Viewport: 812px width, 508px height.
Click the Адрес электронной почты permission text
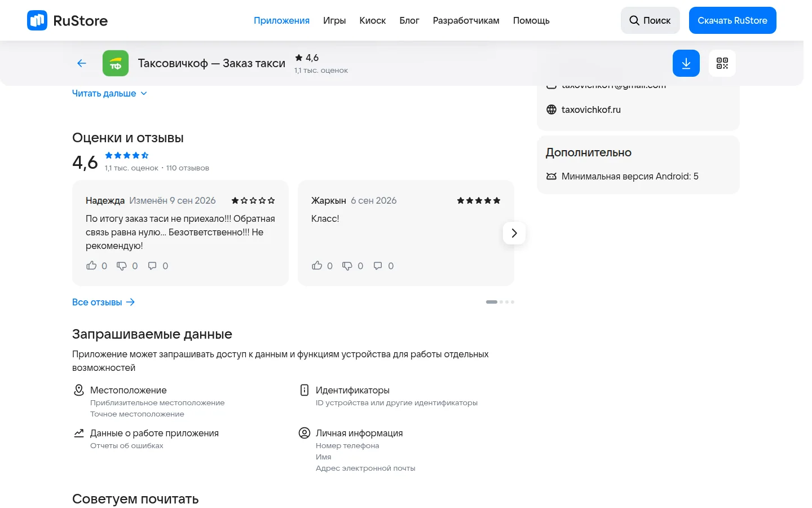click(365, 468)
